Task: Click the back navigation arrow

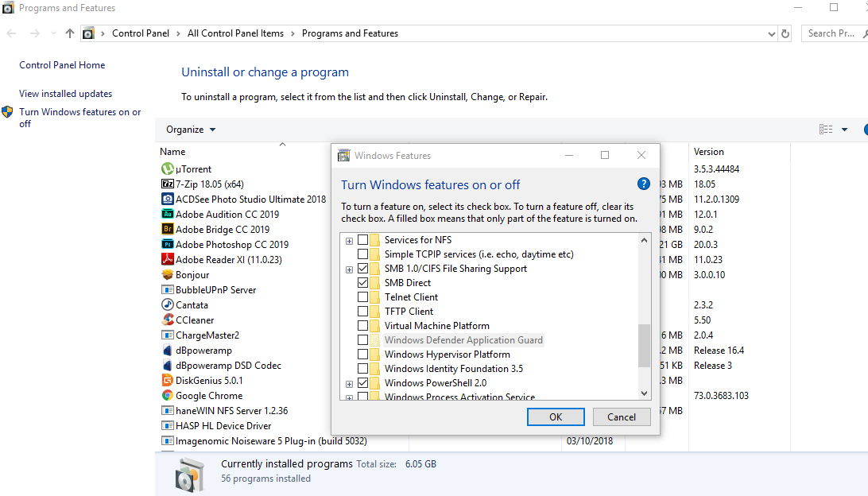Action: 12,33
